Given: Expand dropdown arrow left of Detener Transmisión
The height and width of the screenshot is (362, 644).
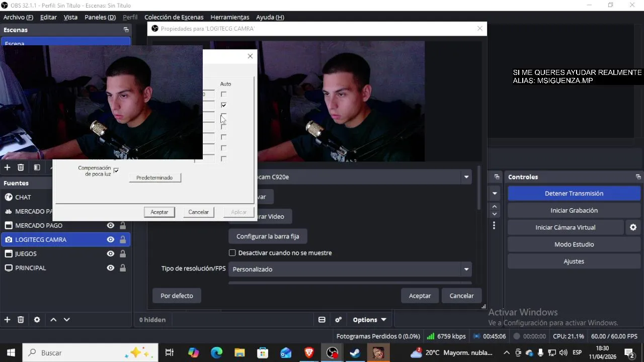Looking at the screenshot, I should [495, 194].
